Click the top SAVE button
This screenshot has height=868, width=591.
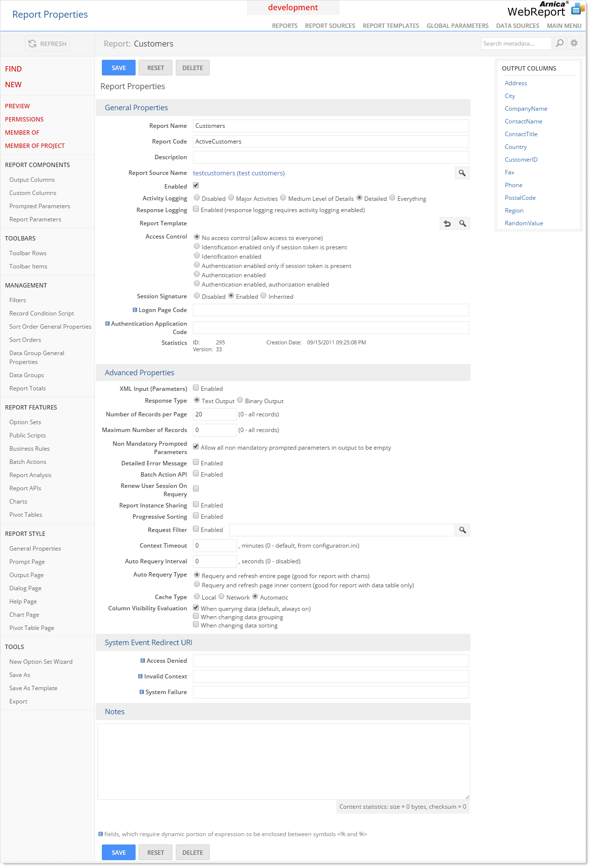(118, 68)
